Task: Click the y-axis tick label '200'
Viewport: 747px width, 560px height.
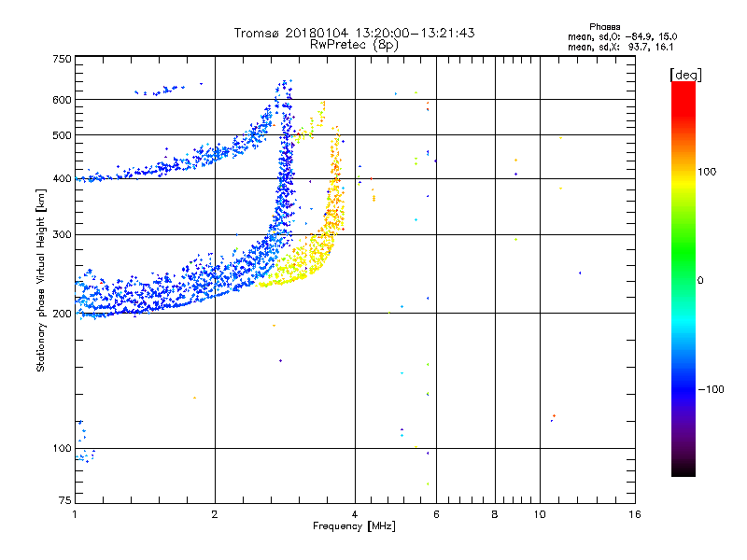Action: point(63,314)
